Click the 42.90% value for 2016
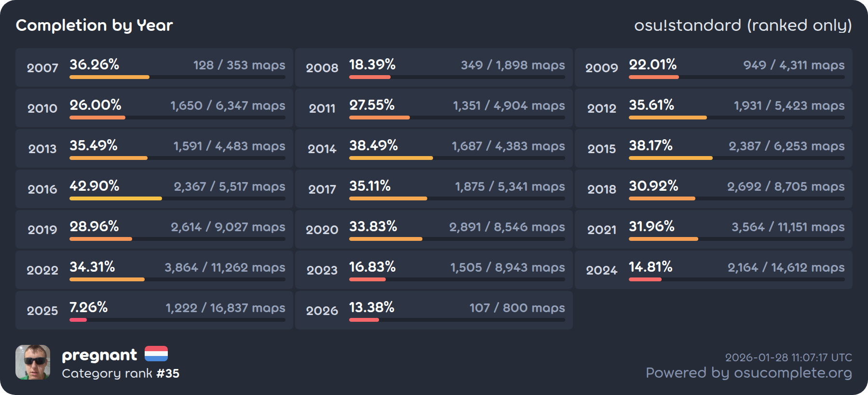This screenshot has width=868, height=395. coord(95,186)
